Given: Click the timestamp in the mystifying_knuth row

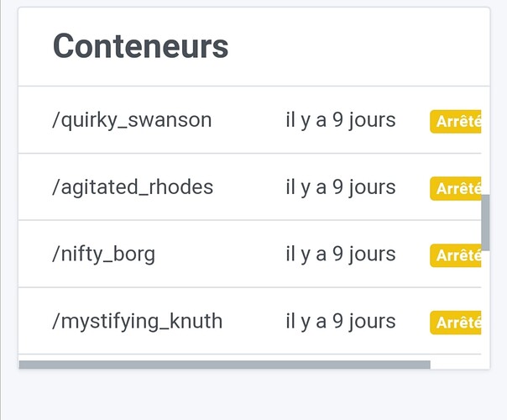Looking at the screenshot, I should pos(340,321).
